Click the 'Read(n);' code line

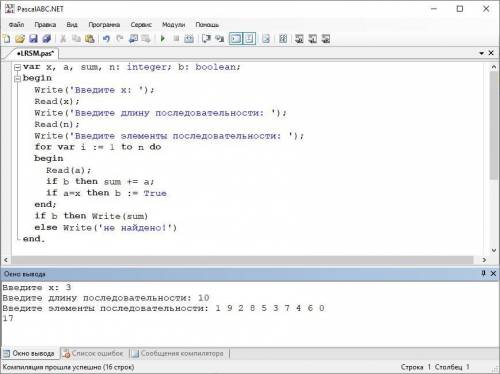click(57, 124)
